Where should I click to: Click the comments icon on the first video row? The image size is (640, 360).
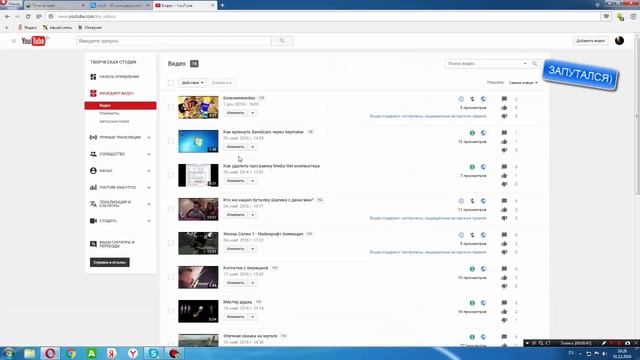pos(504,99)
